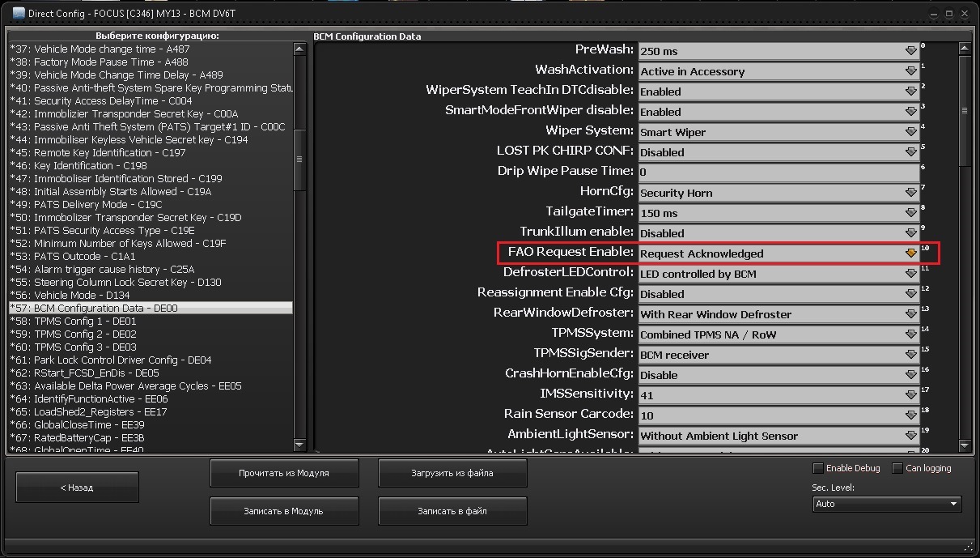
Task: Click 'Записать в Модуль' button
Action: pos(284,511)
